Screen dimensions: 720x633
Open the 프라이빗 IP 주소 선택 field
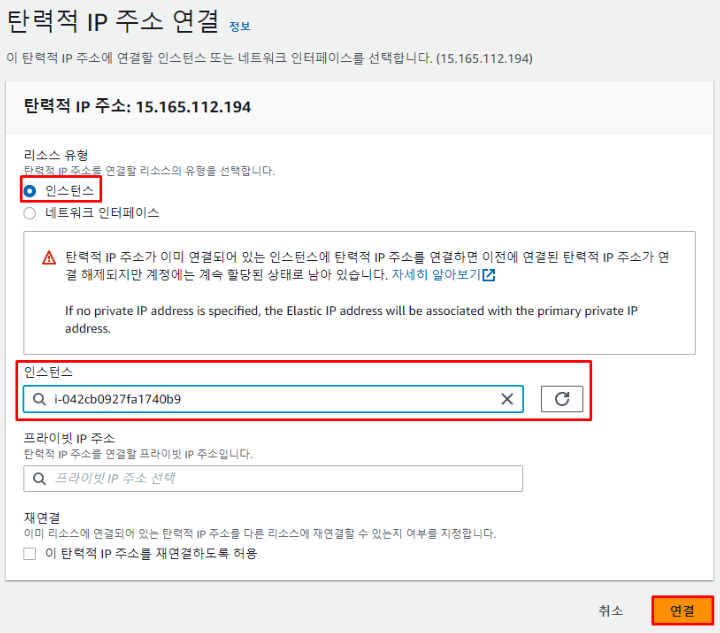(273, 479)
